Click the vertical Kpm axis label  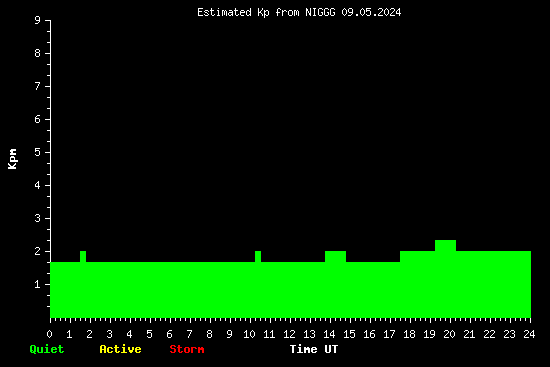(x=12, y=159)
